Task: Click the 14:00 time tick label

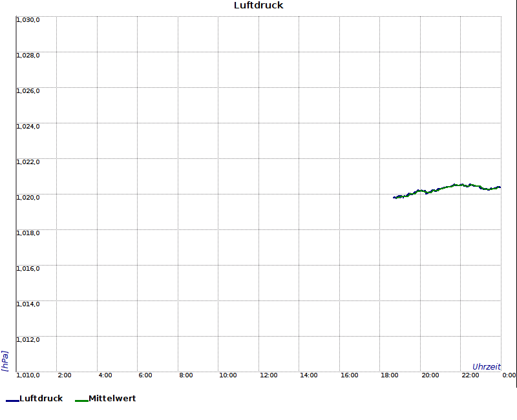Action: [x=309, y=375]
